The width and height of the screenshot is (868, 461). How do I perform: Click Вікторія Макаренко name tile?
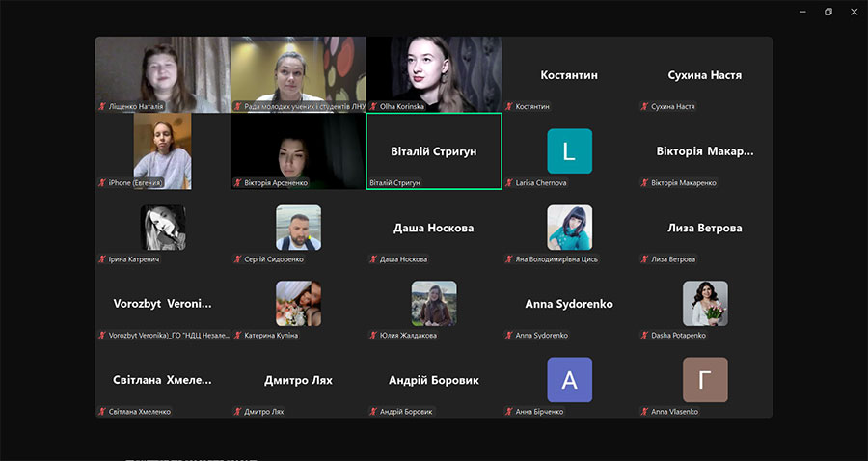(705, 151)
